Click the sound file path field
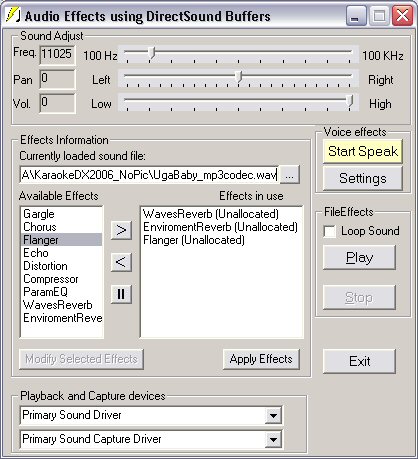The width and height of the screenshot is (418, 459). pos(149,175)
